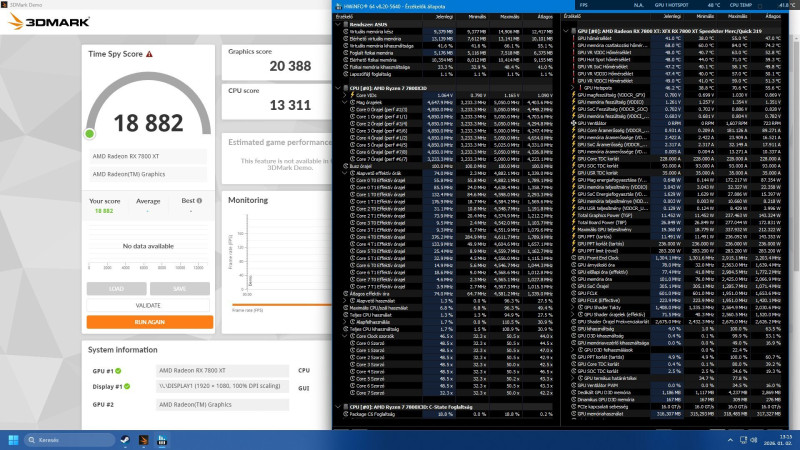Image resolution: width=800 pixels, height=450 pixels.
Task: Collapse the CPU C-State Foglaltság group
Action: pyautogui.click(x=338, y=407)
